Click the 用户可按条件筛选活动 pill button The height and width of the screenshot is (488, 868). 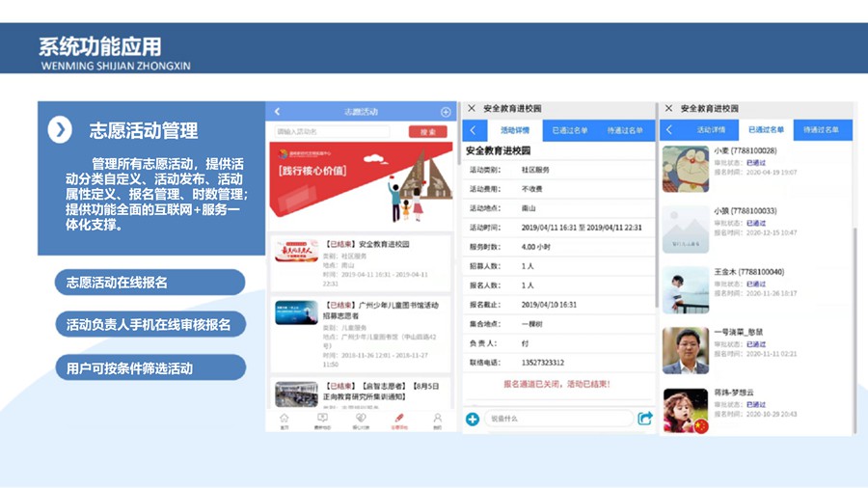149,367
